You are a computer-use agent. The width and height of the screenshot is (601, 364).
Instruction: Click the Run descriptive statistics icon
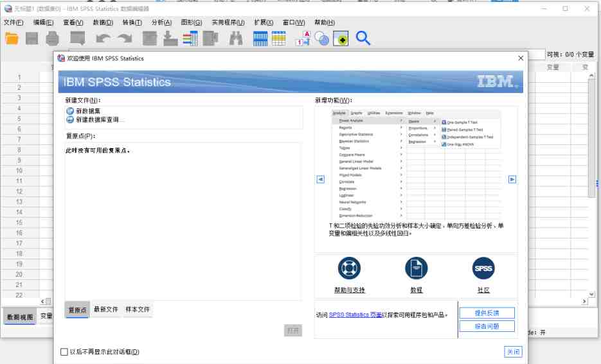point(210,39)
